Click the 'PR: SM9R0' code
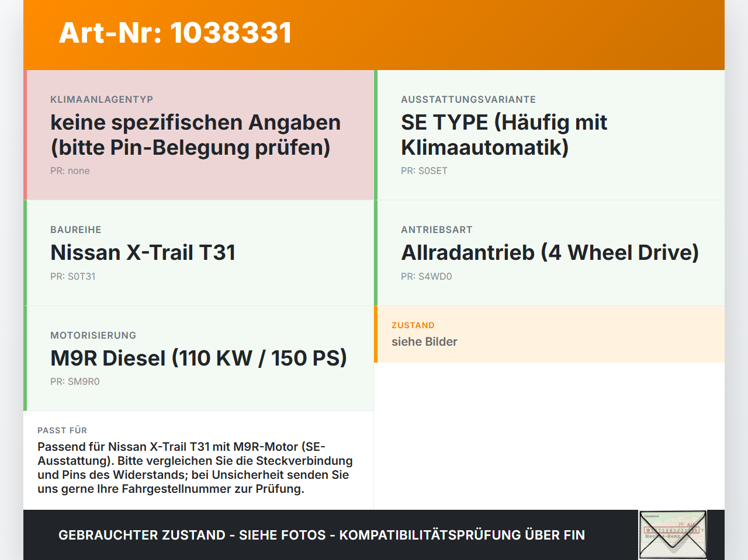Image resolution: width=748 pixels, height=560 pixels. click(x=75, y=381)
